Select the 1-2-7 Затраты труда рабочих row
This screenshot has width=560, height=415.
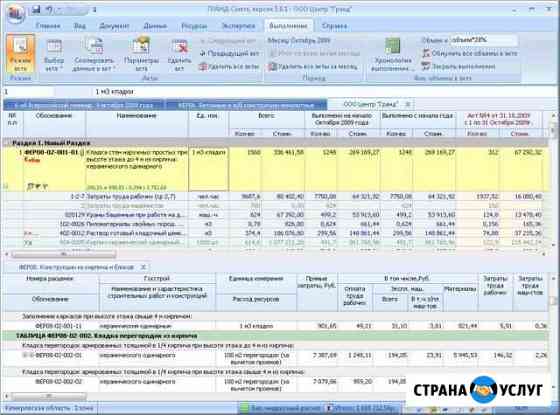275,196
